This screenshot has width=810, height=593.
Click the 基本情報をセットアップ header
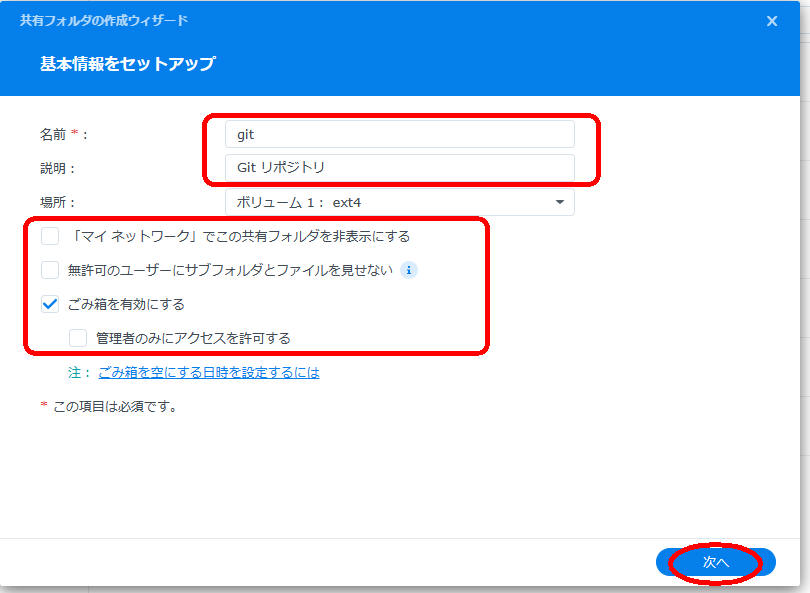click(127, 64)
